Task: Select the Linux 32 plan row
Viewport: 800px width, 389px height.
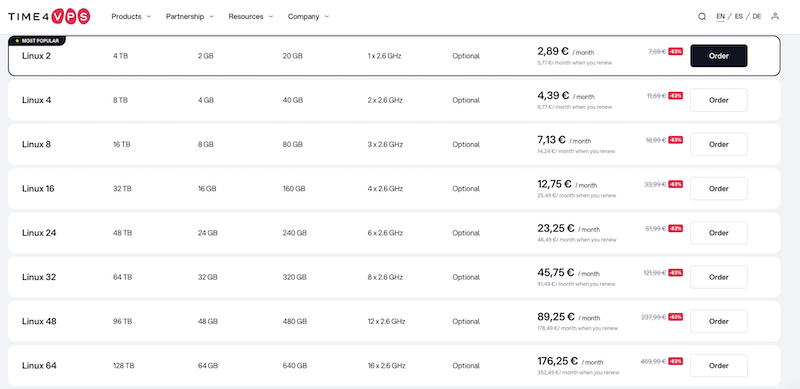Action: tap(394, 277)
